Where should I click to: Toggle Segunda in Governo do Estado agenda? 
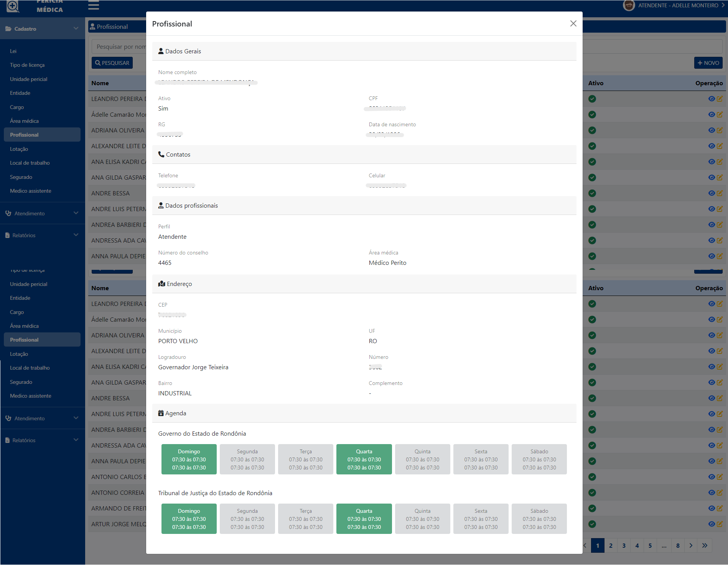click(247, 459)
